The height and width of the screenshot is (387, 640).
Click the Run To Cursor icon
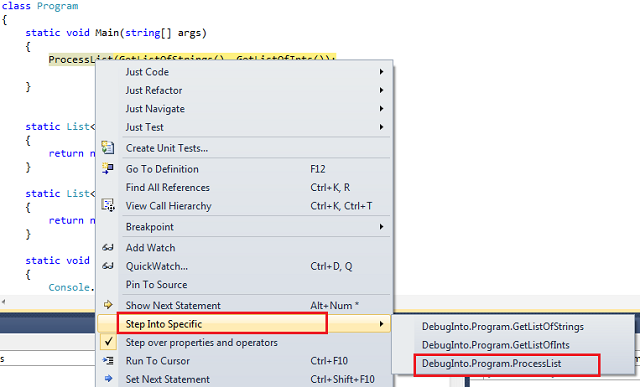pos(108,360)
